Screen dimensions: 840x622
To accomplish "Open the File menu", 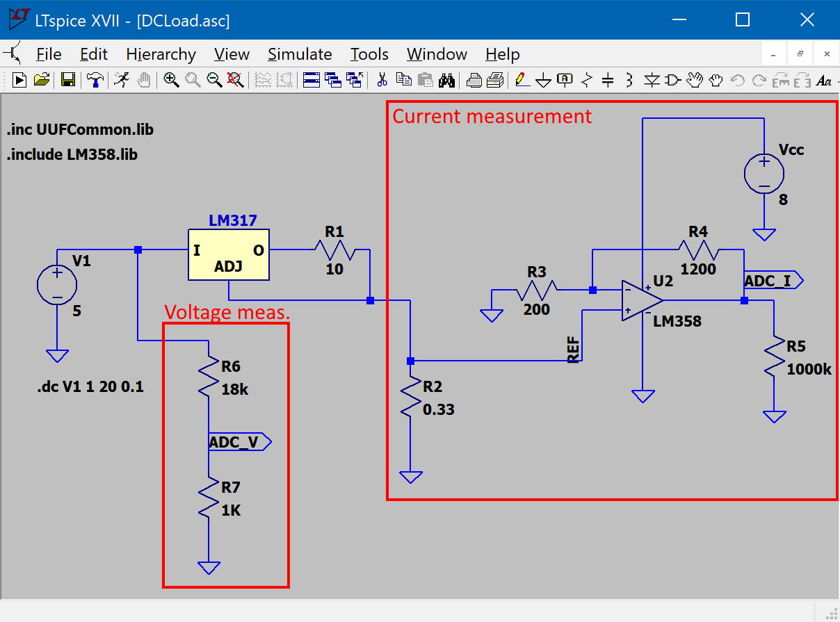I will tap(49, 54).
